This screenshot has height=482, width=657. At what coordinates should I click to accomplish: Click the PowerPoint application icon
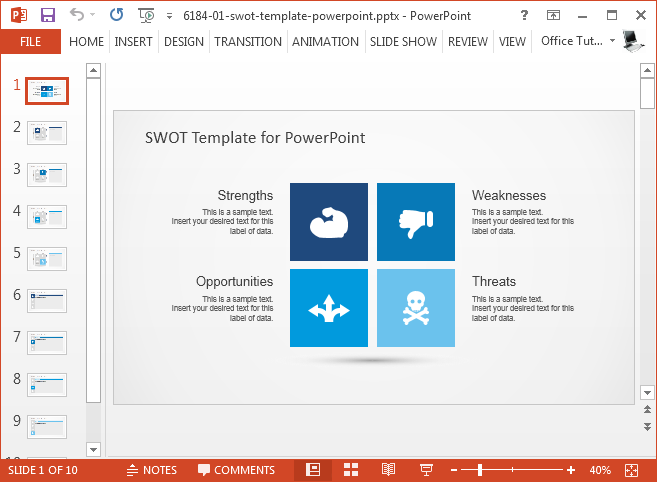[x=18, y=16]
